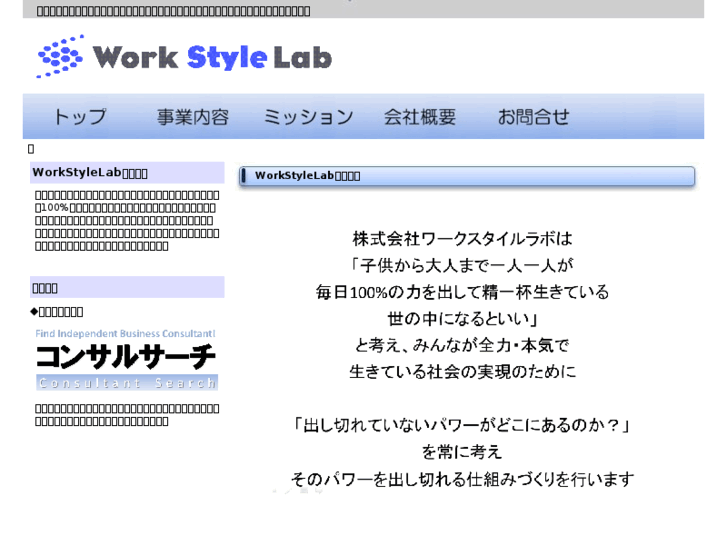Navigate to 会社概要
This screenshot has height=545, width=727.
tap(420, 117)
